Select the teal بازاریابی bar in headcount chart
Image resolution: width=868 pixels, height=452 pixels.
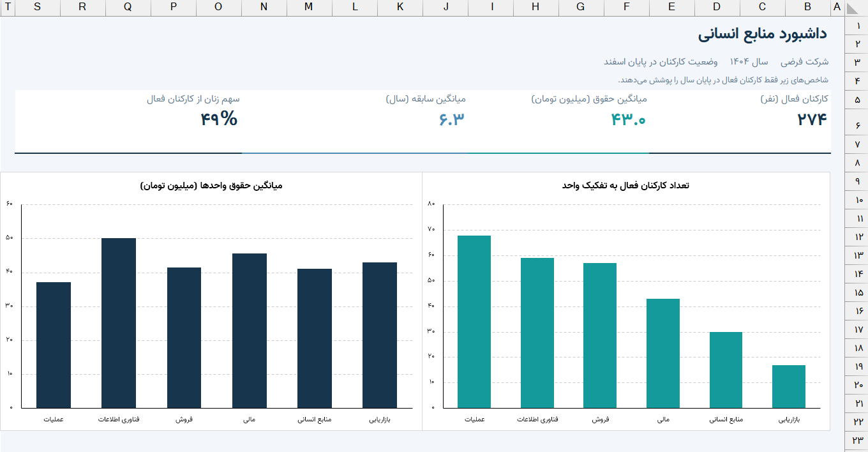coord(789,386)
